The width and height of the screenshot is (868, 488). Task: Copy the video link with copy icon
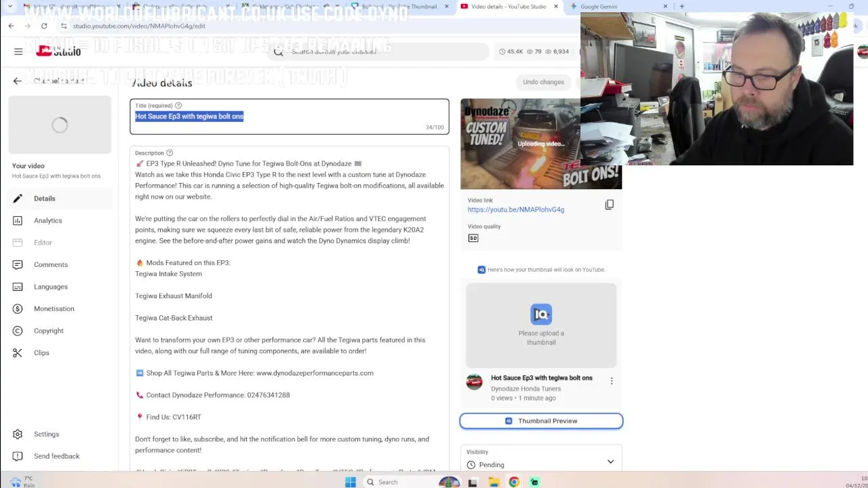point(609,205)
